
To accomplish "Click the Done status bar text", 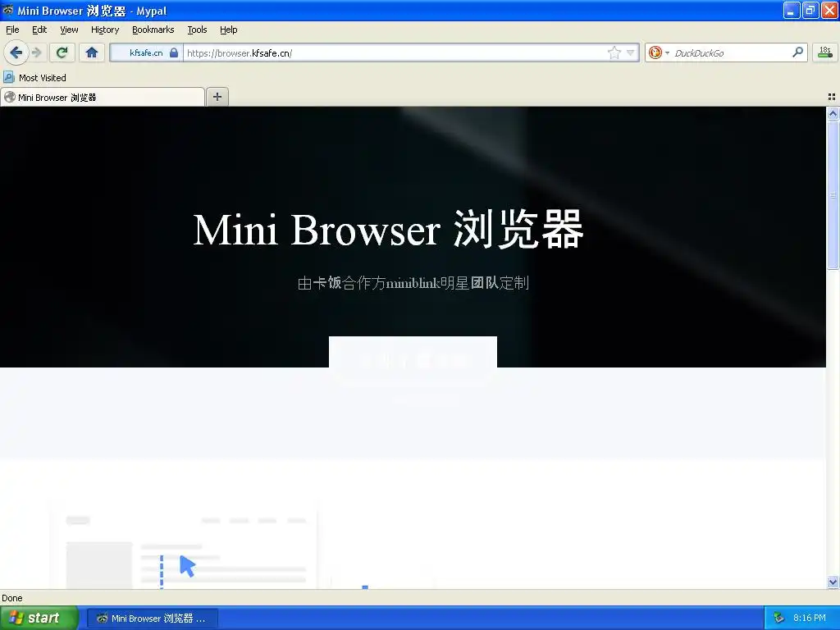I will tap(11, 598).
